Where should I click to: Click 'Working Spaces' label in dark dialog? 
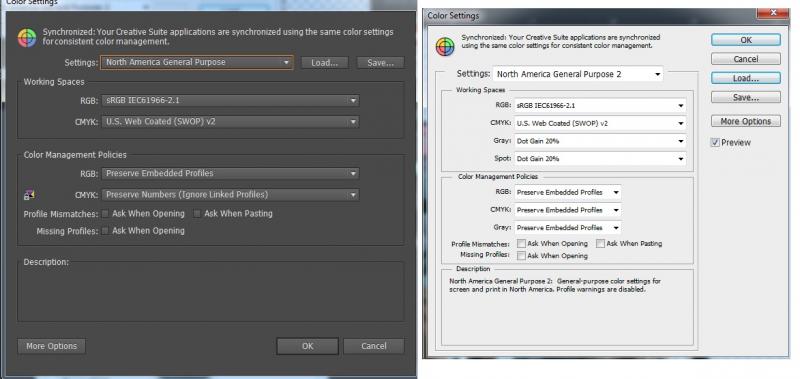[54, 82]
